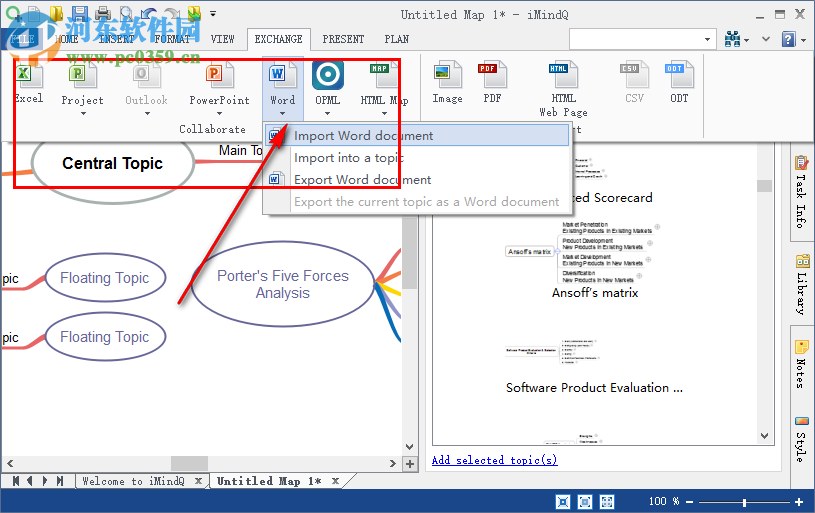Click the Excel exchange icon
Image resolution: width=815 pixels, height=513 pixels.
27,76
